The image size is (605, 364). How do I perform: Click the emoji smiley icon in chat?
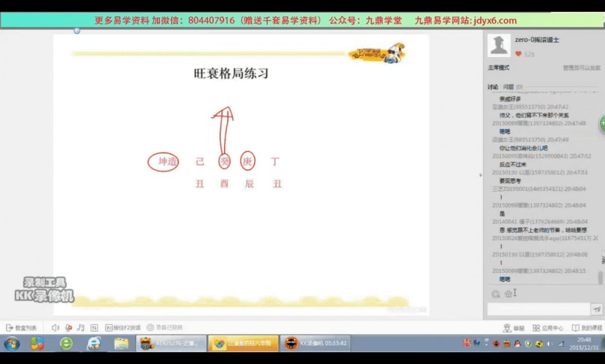[495, 294]
